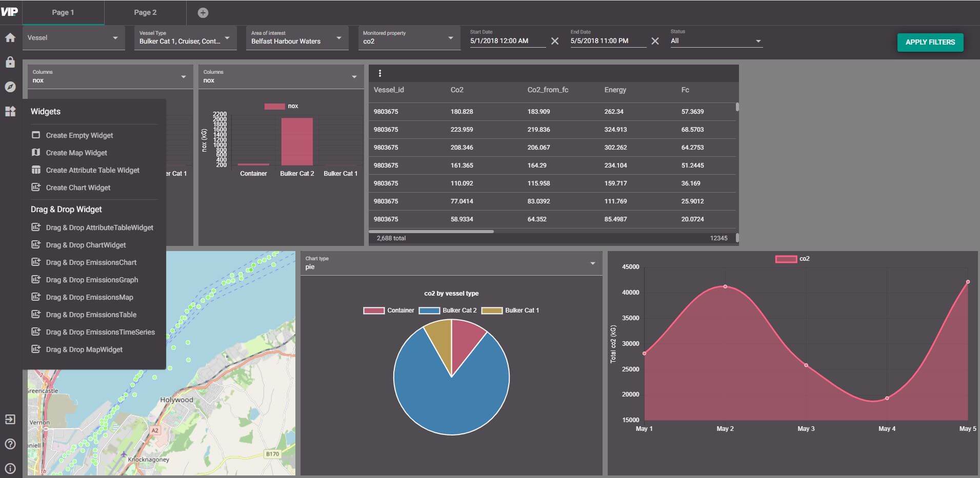Open the compass navigation icon in sidebar
Viewport: 980px width, 478px height.
[10, 87]
